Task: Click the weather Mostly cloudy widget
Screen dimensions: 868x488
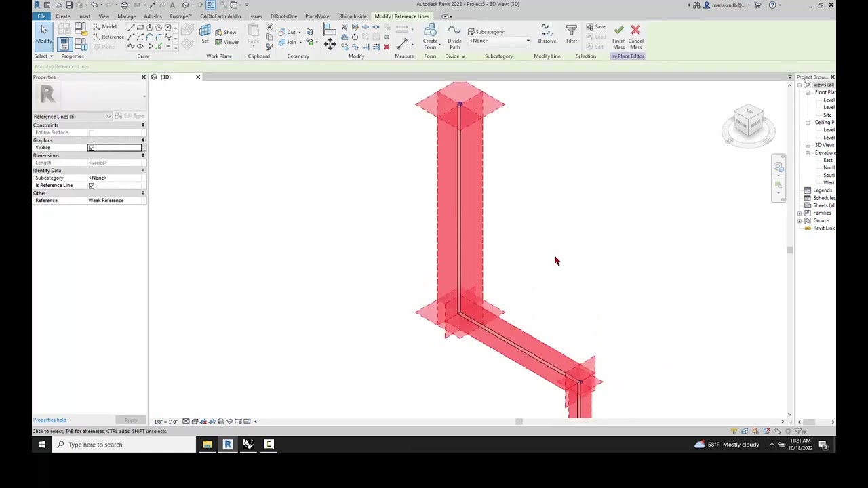Action: [726, 445]
